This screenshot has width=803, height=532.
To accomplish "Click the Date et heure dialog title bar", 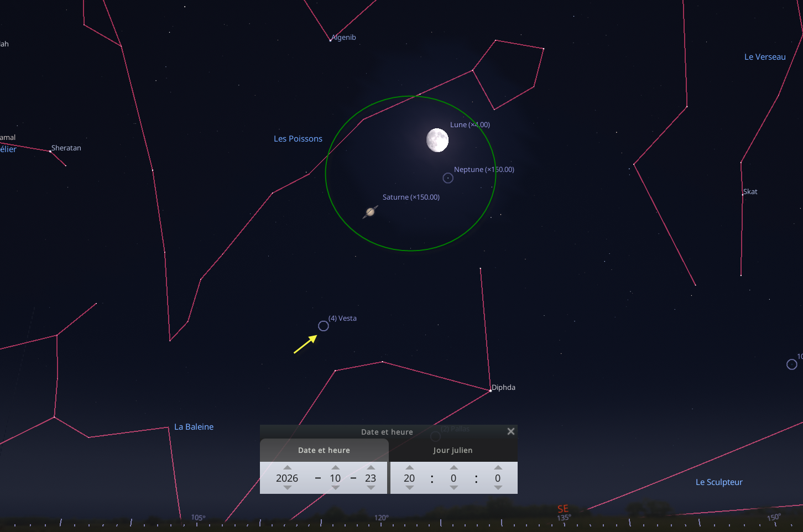I will tap(387, 431).
